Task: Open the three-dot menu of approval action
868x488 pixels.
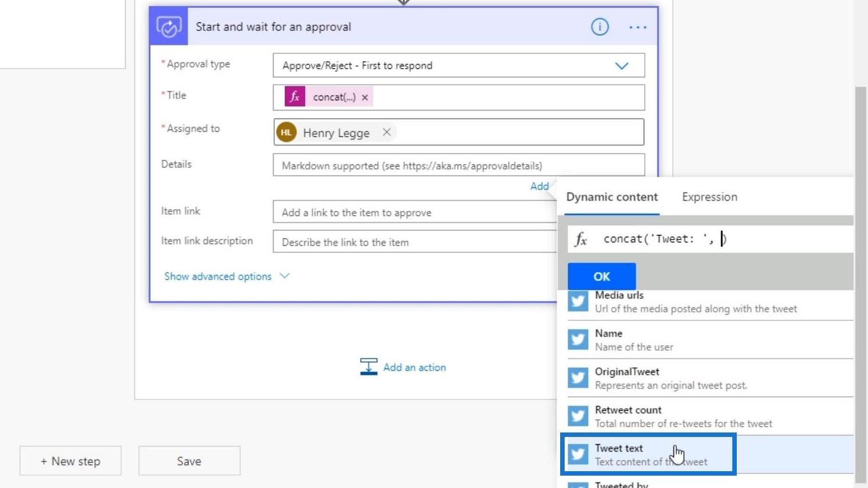Action: pos(638,27)
